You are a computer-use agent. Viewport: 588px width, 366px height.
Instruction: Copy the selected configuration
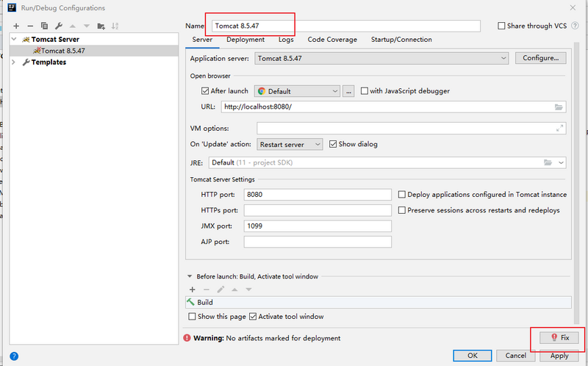pyautogui.click(x=44, y=26)
